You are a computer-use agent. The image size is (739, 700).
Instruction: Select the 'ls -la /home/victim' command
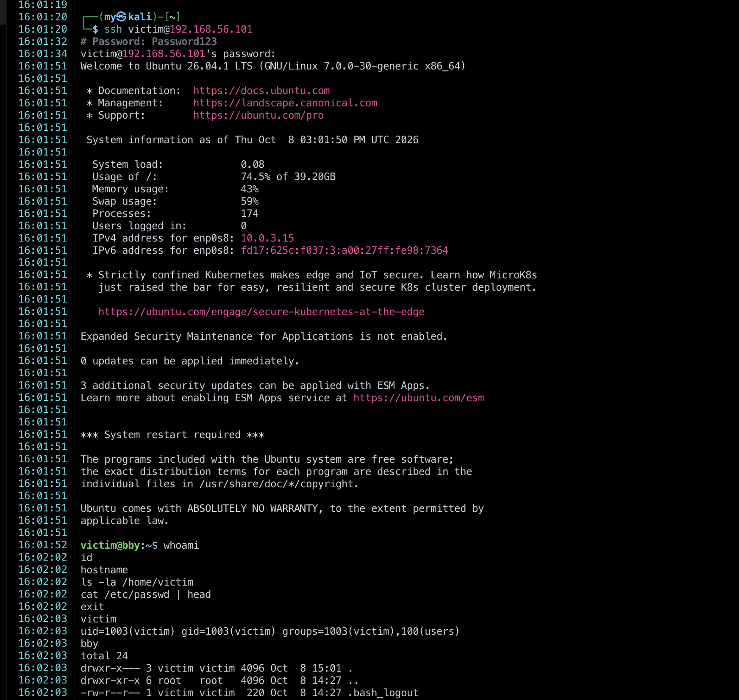(x=137, y=582)
